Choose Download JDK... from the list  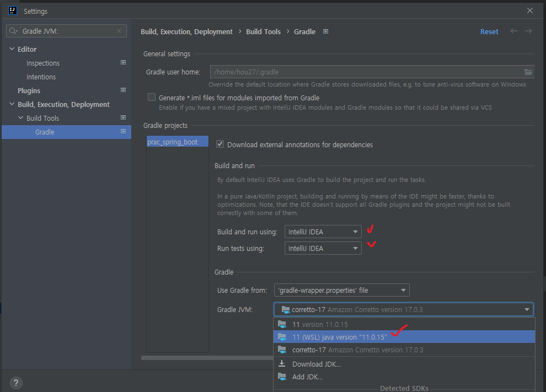pos(404,364)
